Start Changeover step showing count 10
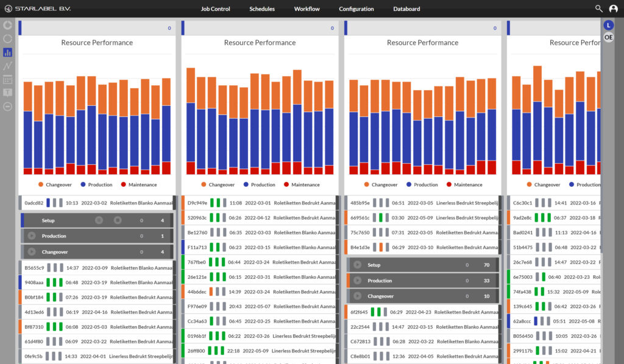This screenshot has width=624, height=364. pos(357,296)
